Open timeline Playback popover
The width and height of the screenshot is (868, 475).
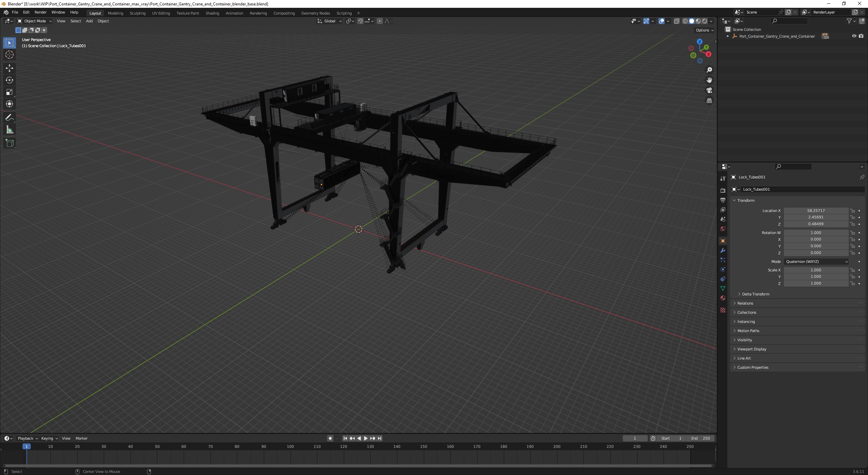[27, 438]
